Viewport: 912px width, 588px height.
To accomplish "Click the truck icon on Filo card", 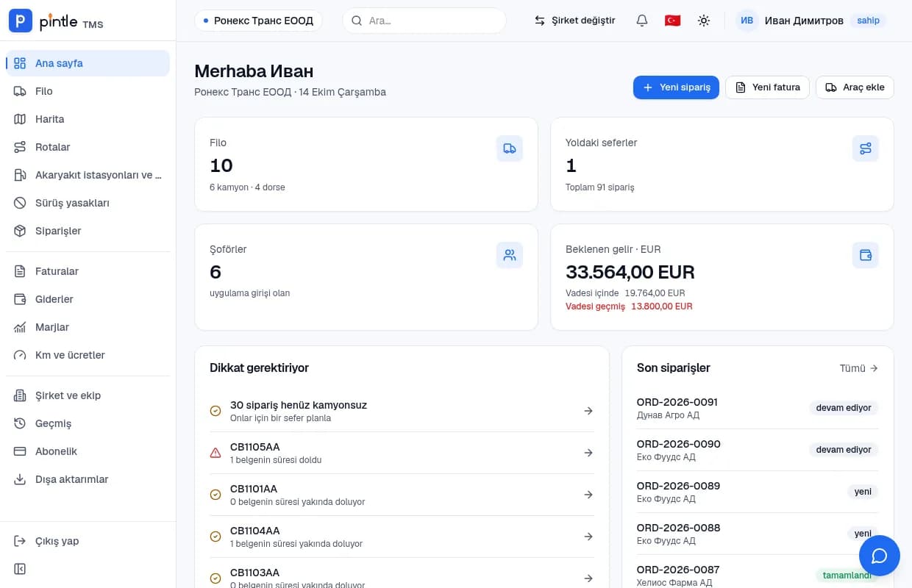I will coord(510,148).
